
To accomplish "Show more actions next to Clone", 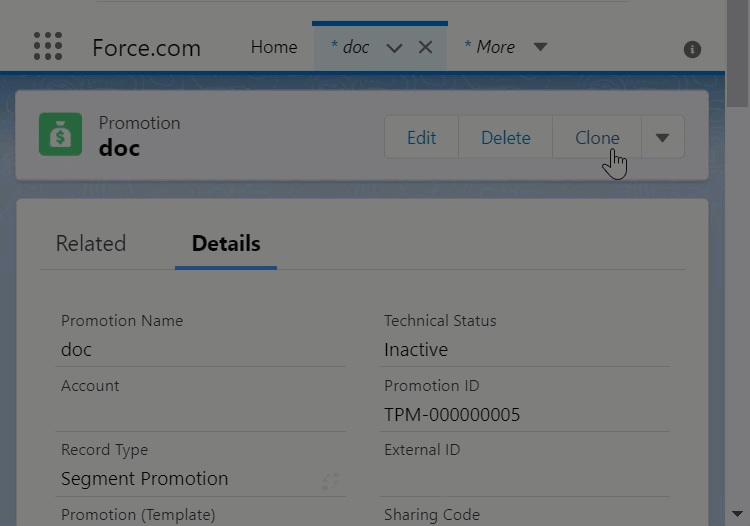I will [662, 138].
